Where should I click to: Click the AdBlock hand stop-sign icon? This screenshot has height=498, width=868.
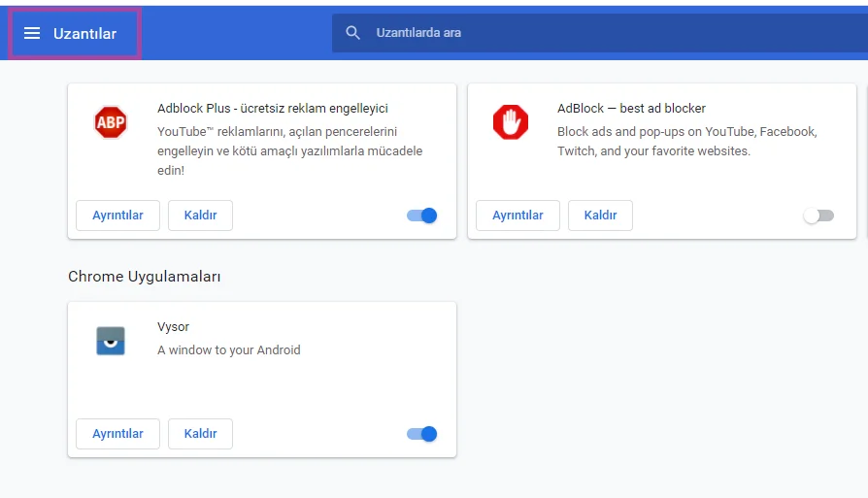510,122
